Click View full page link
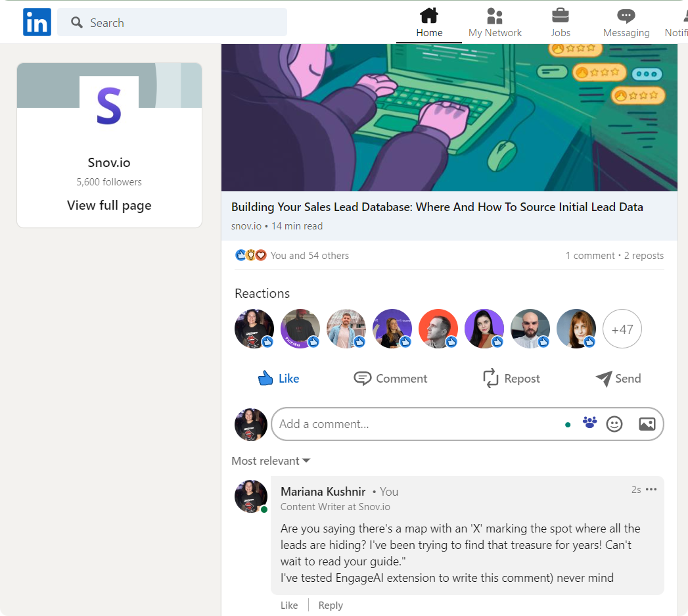 coord(109,206)
